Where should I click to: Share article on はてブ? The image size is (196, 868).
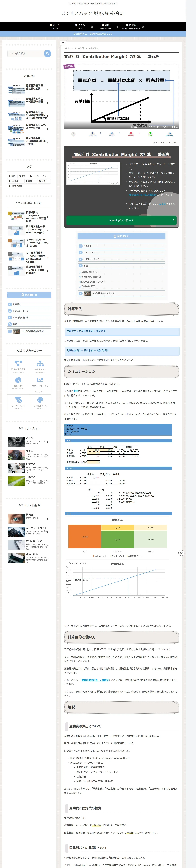tap(112, 134)
